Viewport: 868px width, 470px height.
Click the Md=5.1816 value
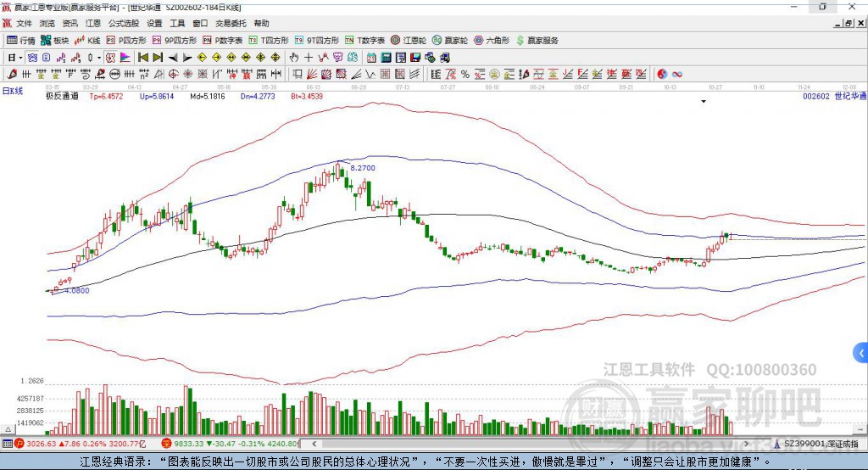click(208, 97)
